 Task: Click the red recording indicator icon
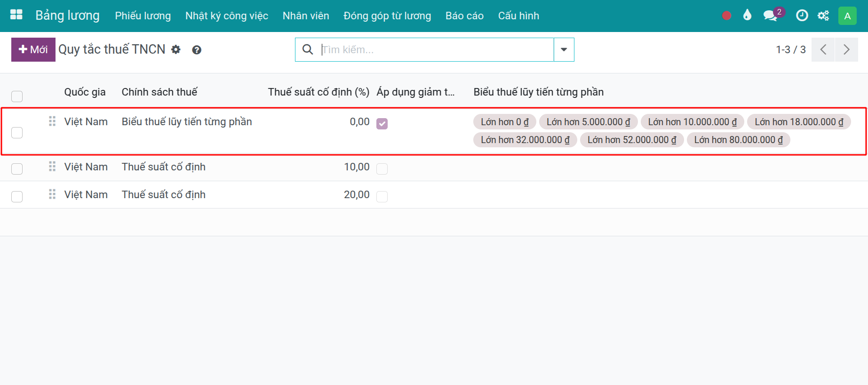coord(726,16)
